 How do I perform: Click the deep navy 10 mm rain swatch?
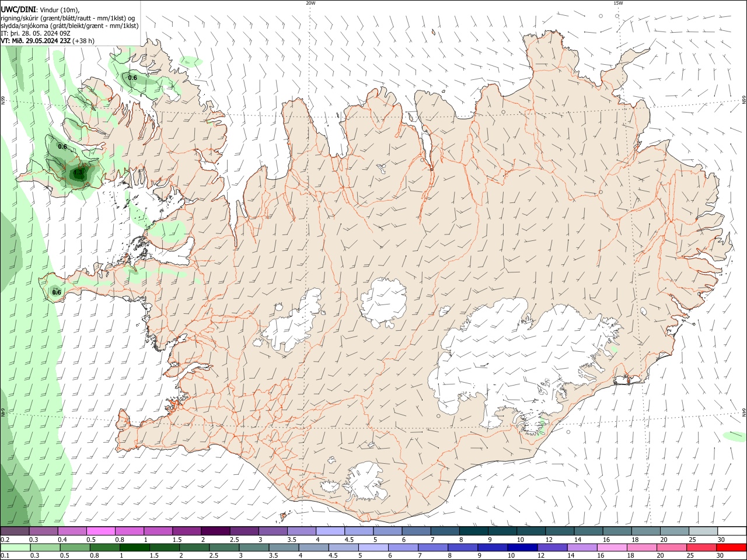tap(522, 548)
